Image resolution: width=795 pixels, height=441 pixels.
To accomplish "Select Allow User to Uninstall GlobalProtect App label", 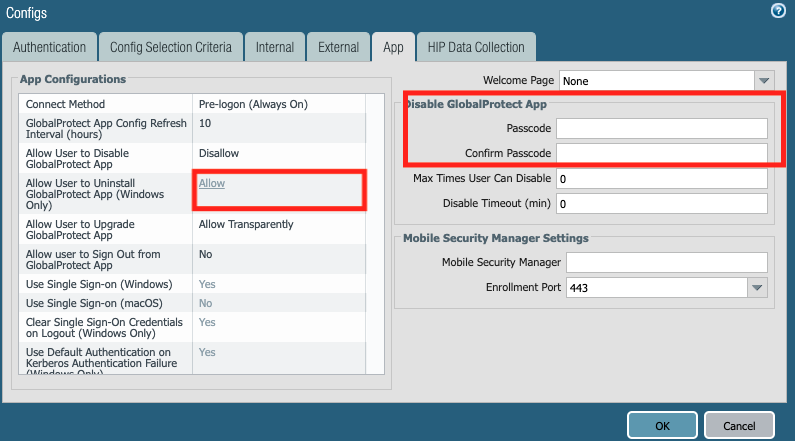I will tap(95, 194).
